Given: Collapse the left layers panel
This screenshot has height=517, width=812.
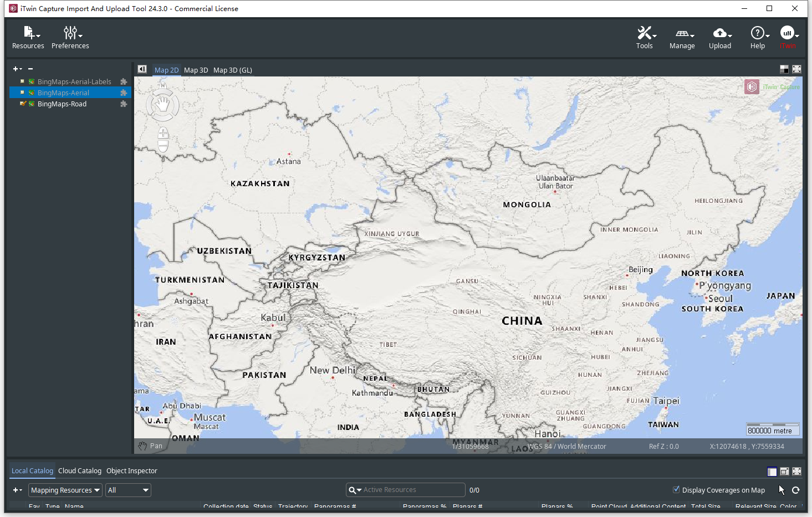Looking at the screenshot, I should pyautogui.click(x=142, y=69).
